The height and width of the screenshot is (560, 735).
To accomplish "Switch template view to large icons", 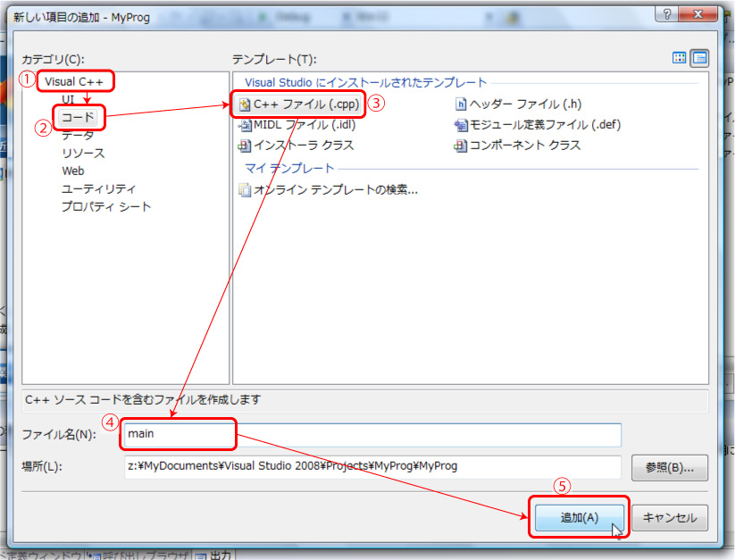I will tap(680, 58).
